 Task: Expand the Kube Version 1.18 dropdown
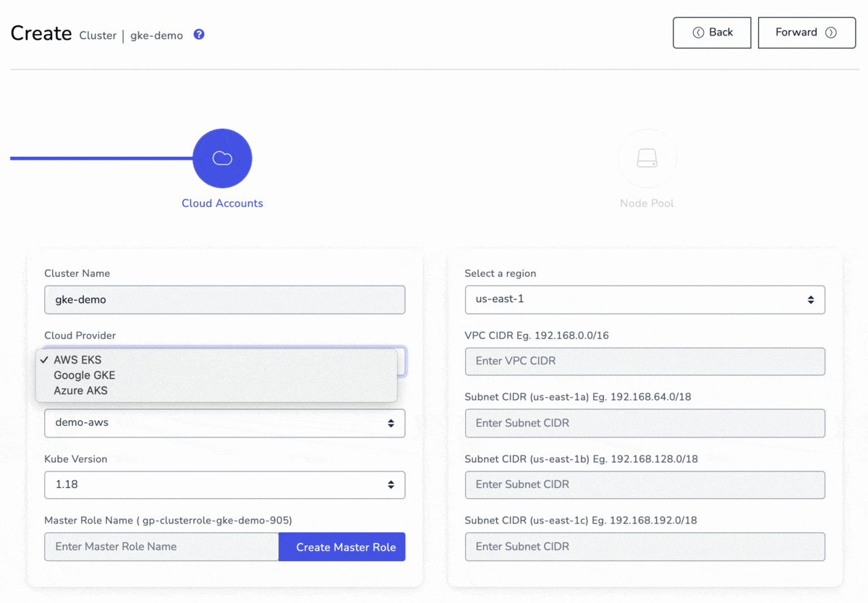click(224, 484)
